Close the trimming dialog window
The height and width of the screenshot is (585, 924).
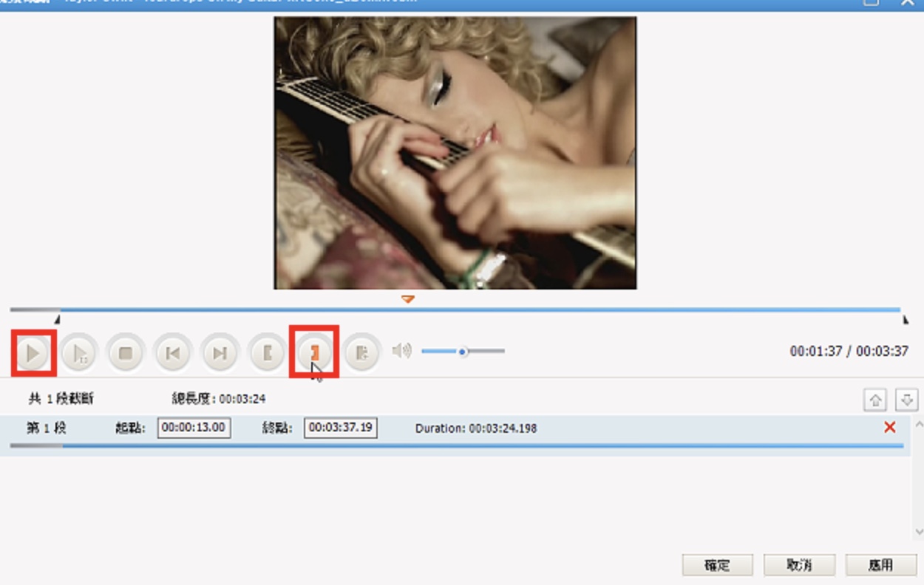click(x=908, y=2)
